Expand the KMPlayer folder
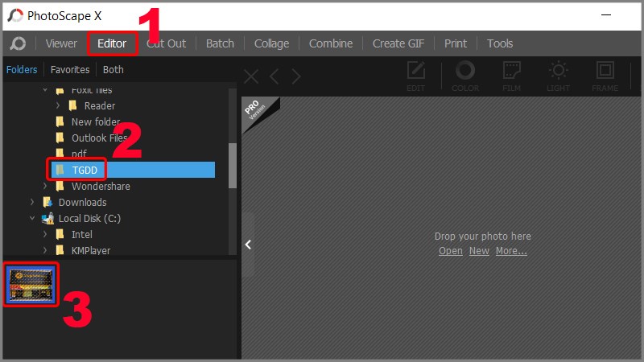Viewport: 644px width, 362px height. 45,250
